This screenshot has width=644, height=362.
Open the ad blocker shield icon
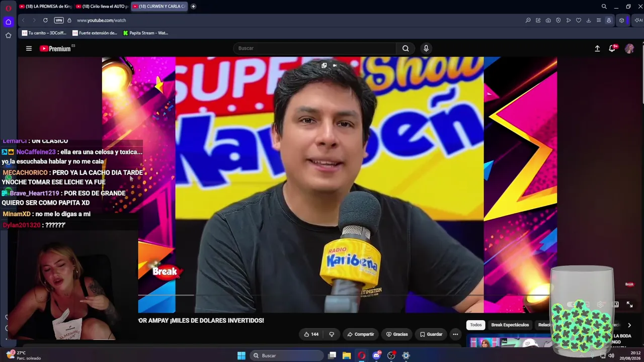click(x=558, y=20)
